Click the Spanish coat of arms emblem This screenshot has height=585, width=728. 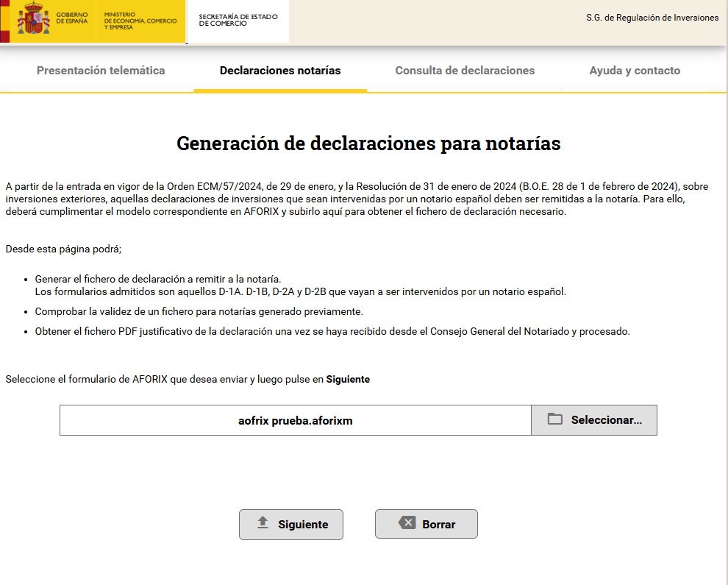click(32, 21)
